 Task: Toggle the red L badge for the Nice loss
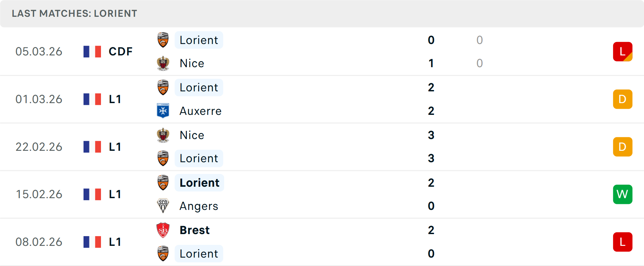click(x=623, y=51)
